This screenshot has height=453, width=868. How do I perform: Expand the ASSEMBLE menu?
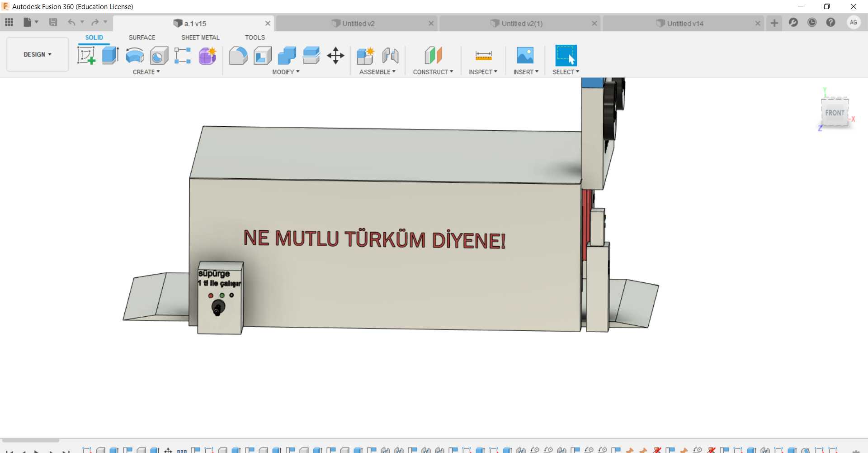pos(377,72)
